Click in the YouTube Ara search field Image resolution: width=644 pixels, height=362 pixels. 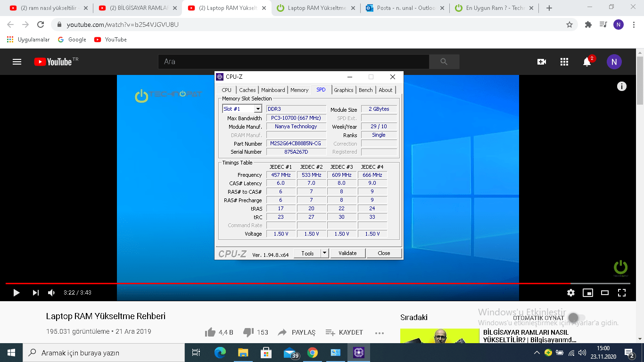point(294,62)
